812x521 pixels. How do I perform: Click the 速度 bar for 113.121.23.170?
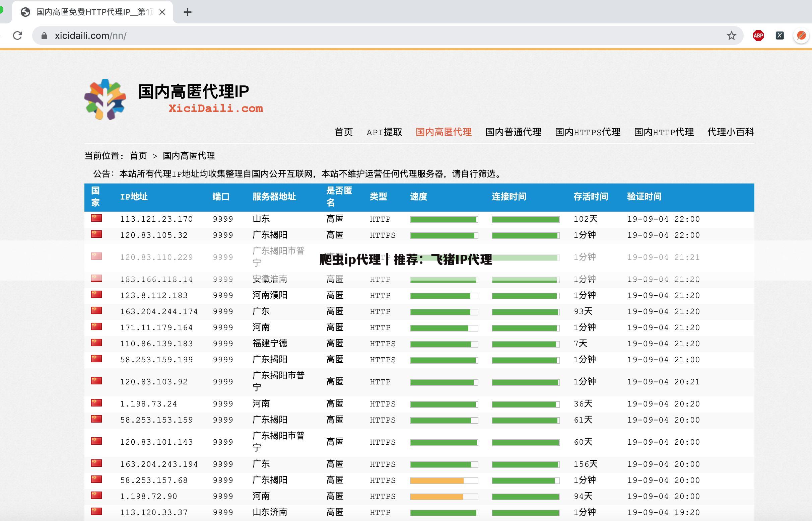pos(444,220)
